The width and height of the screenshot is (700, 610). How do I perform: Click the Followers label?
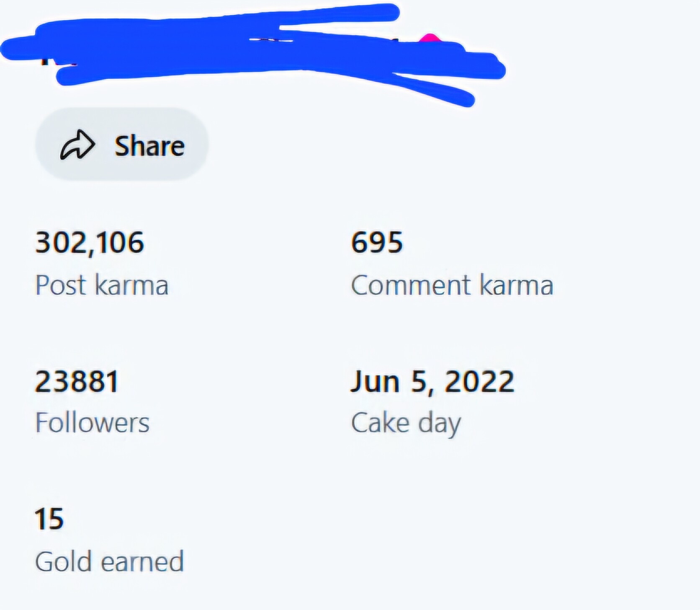(92, 422)
